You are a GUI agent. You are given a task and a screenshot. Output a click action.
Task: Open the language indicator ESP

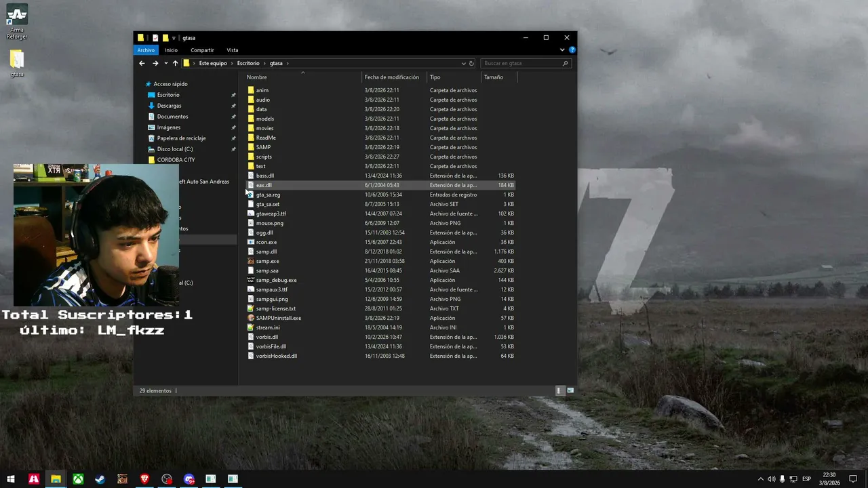[806, 479]
